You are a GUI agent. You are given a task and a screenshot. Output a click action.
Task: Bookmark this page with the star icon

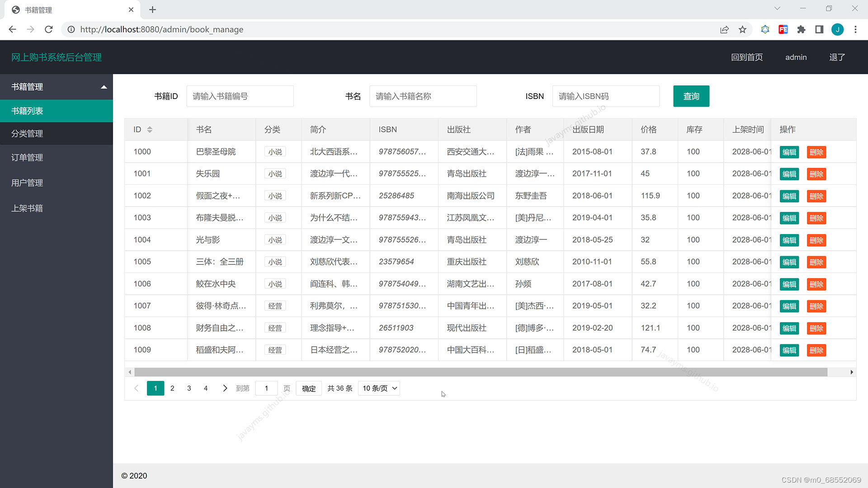pos(742,29)
